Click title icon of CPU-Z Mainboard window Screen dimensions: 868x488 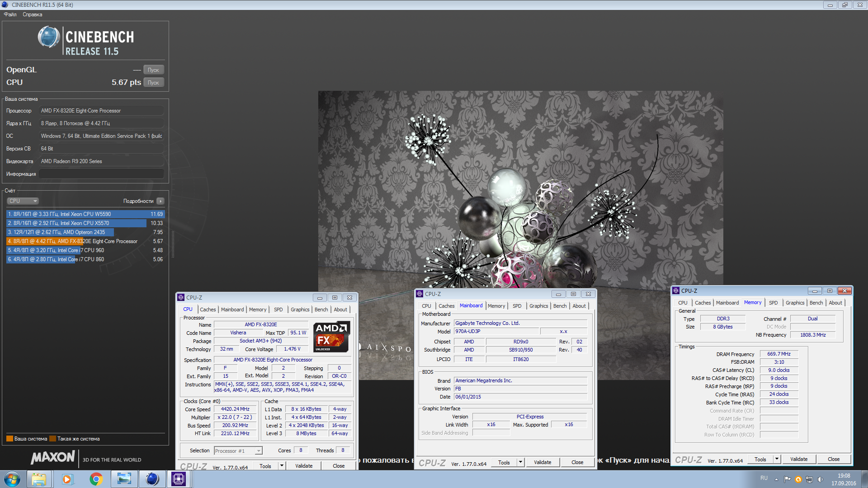(420, 294)
